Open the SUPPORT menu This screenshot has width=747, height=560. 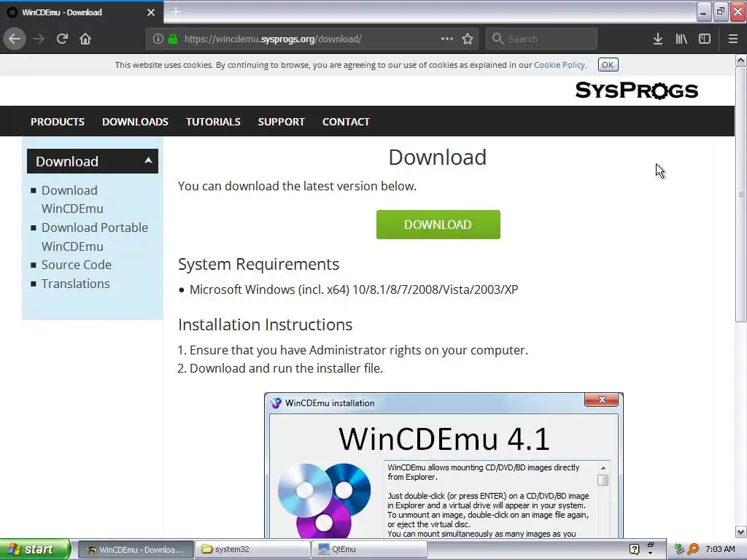[281, 122]
